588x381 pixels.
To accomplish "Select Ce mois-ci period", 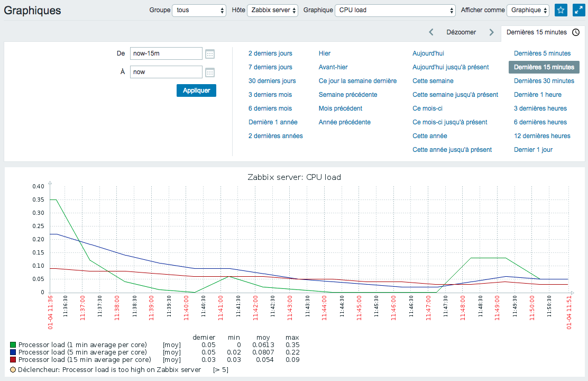I will (x=427, y=108).
